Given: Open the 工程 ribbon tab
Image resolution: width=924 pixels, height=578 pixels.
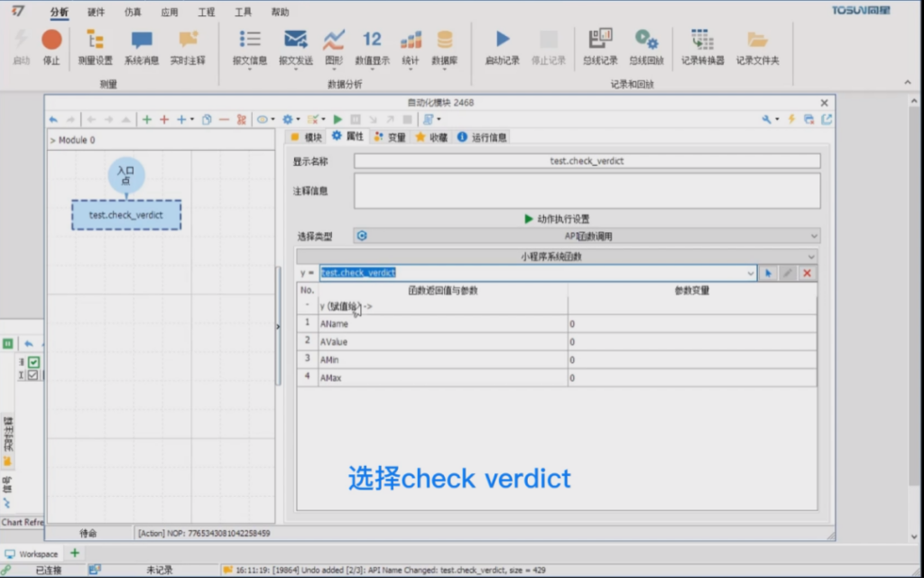Looking at the screenshot, I should [207, 13].
